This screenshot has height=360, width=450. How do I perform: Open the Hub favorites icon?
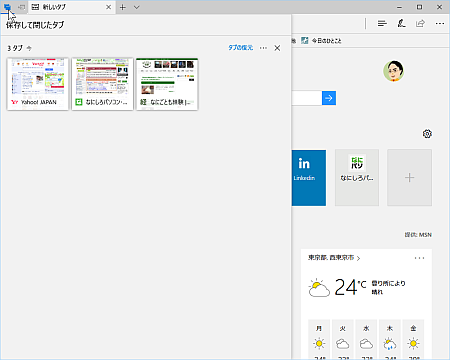point(382,23)
